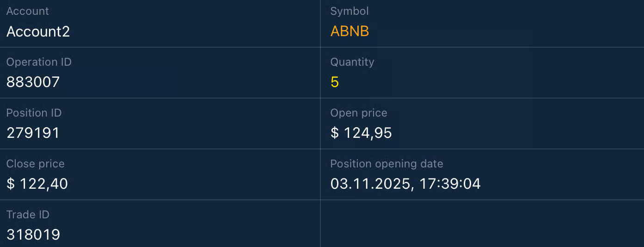This screenshot has width=644, height=247.
Task: Click the Trade ID label
Action: pyautogui.click(x=28, y=215)
